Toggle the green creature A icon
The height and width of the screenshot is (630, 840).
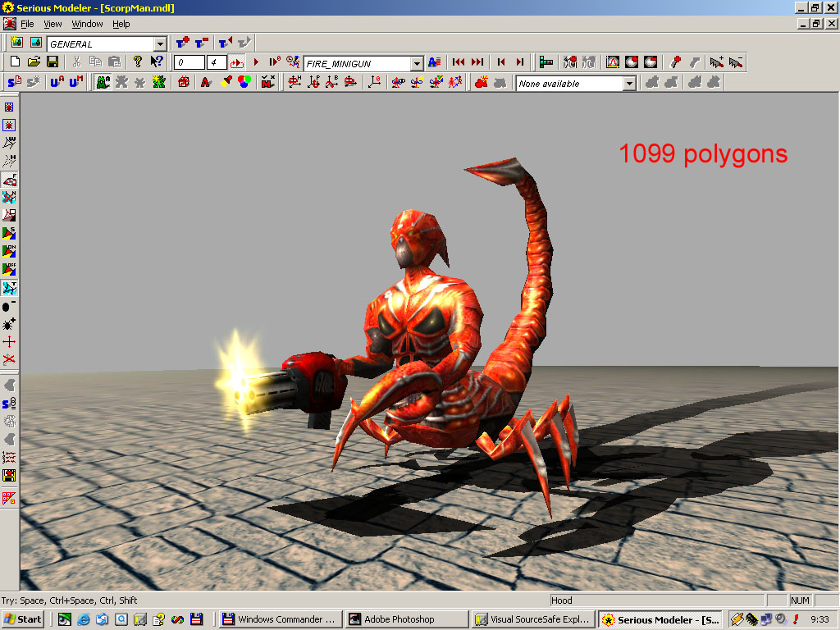click(103, 82)
